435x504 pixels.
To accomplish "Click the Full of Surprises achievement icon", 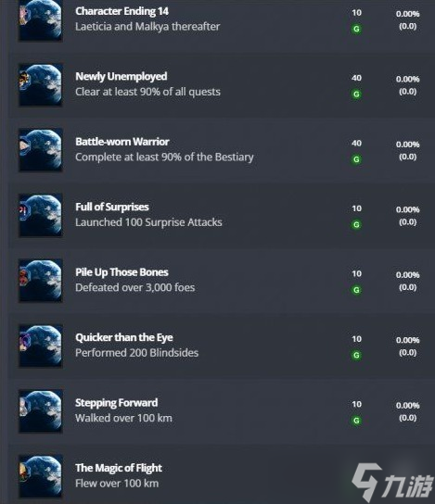I will pyautogui.click(x=41, y=215).
